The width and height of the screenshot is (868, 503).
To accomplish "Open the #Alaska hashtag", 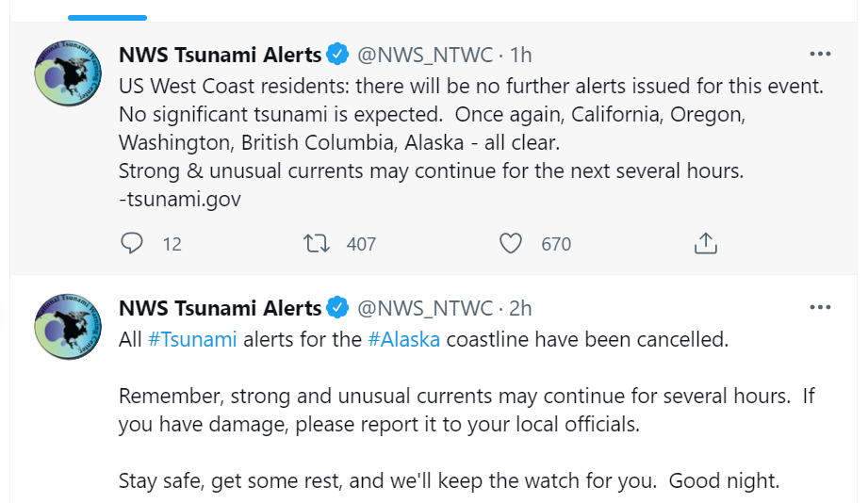I will click(403, 339).
